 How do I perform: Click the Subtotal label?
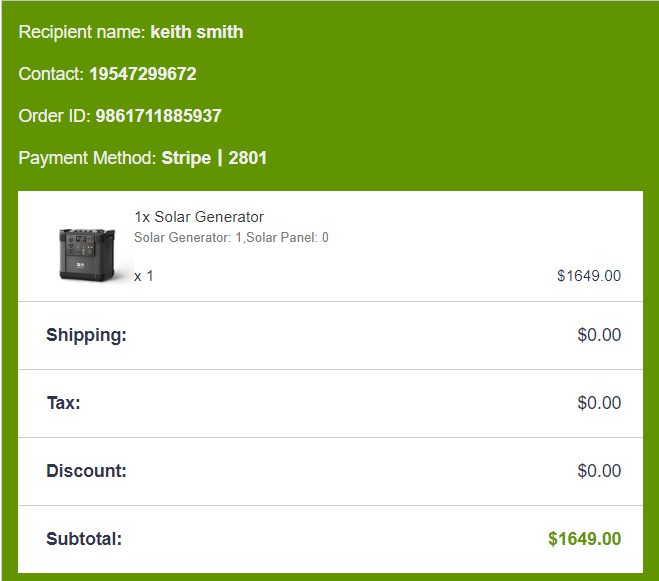point(84,539)
